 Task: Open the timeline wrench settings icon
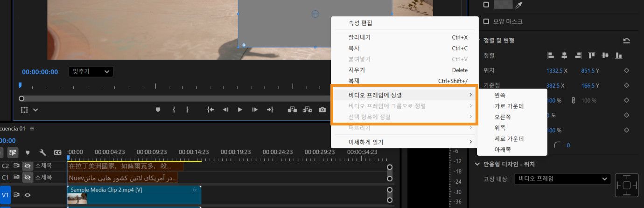point(42,152)
